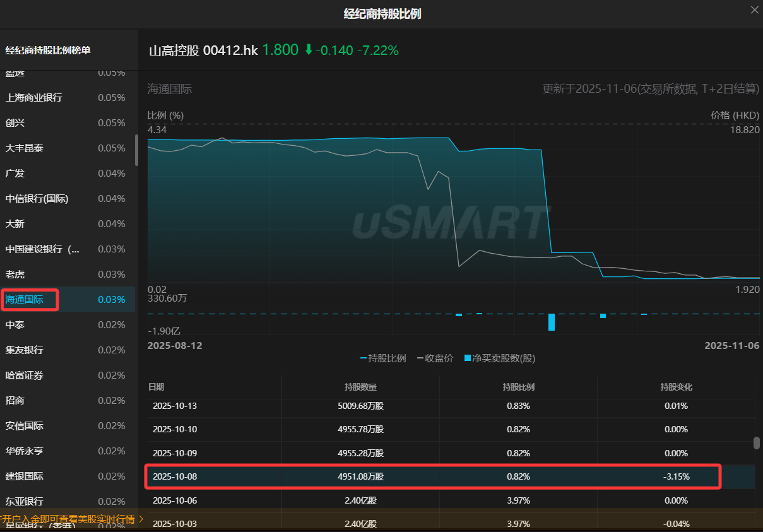The width and height of the screenshot is (763, 532).
Task: Click the 持股比例 column header
Action: (x=518, y=387)
